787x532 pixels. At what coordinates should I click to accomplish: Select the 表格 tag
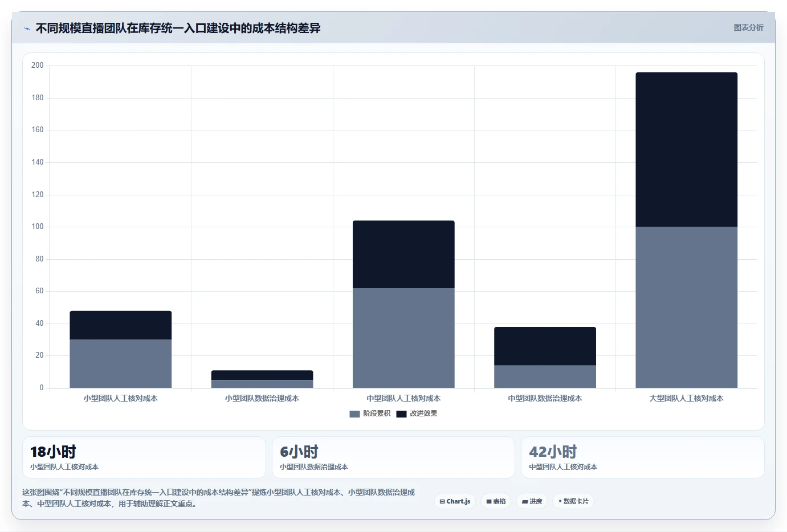click(496, 501)
